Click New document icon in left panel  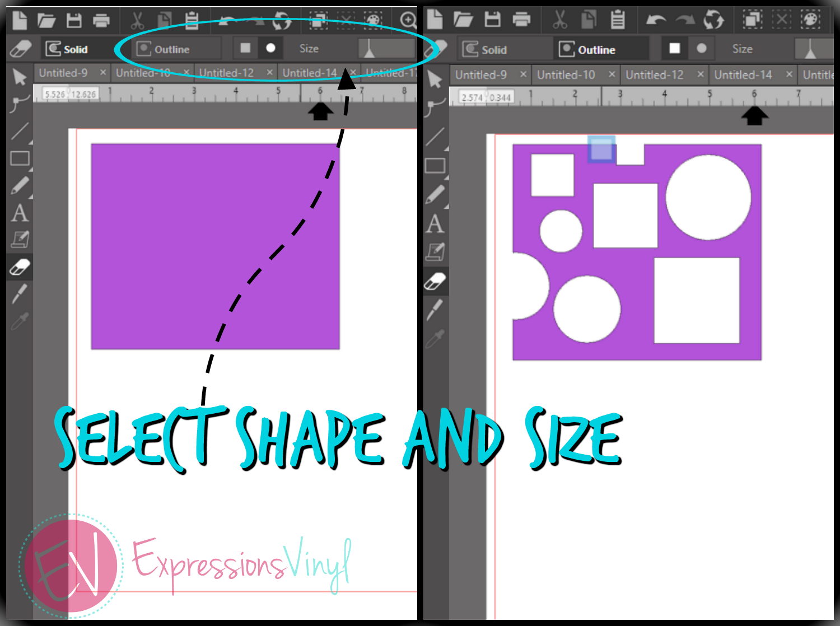pos(20,21)
